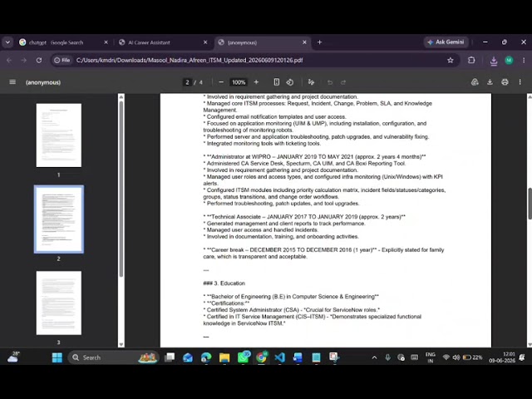Open Microsoft Edge from the taskbar
This screenshot has width=532, height=399.
point(206,357)
